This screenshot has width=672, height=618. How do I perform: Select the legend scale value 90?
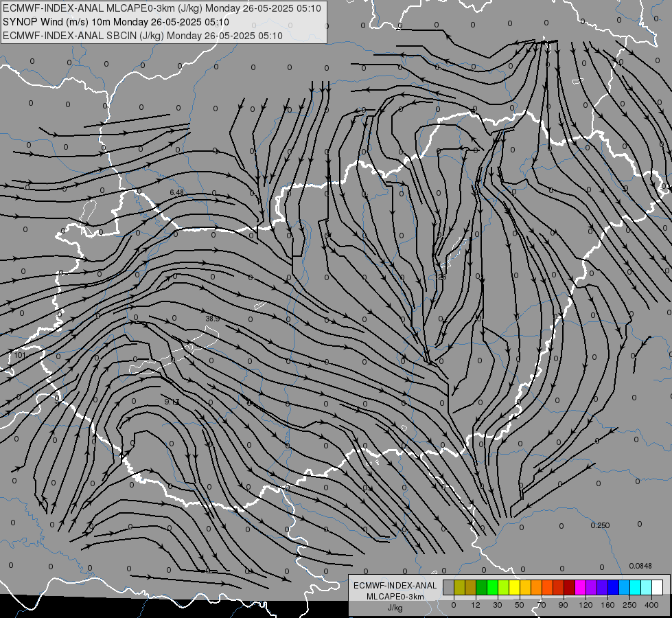pyautogui.click(x=563, y=605)
